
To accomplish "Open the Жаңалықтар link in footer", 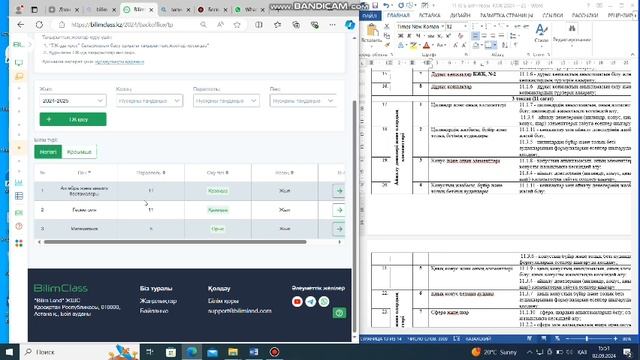I will click(158, 301).
